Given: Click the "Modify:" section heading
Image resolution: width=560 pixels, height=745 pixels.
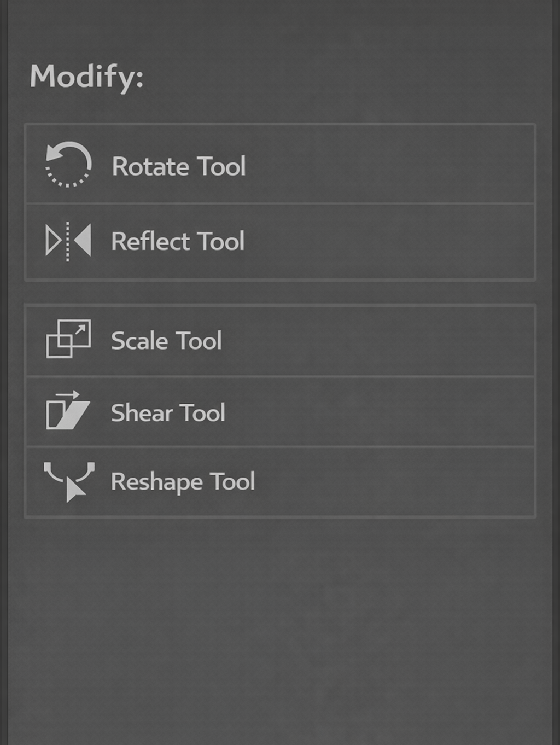Looking at the screenshot, I should 86,76.
